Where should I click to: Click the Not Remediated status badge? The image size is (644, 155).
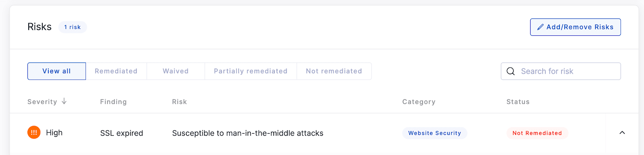pos(537,133)
